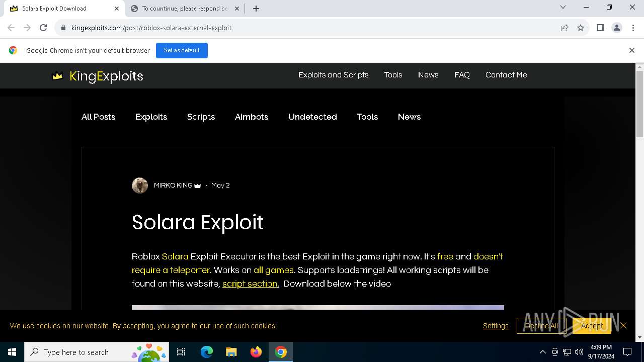The image size is (644, 362).
Task: Open File Explorer from taskbar
Action: pos(231,352)
